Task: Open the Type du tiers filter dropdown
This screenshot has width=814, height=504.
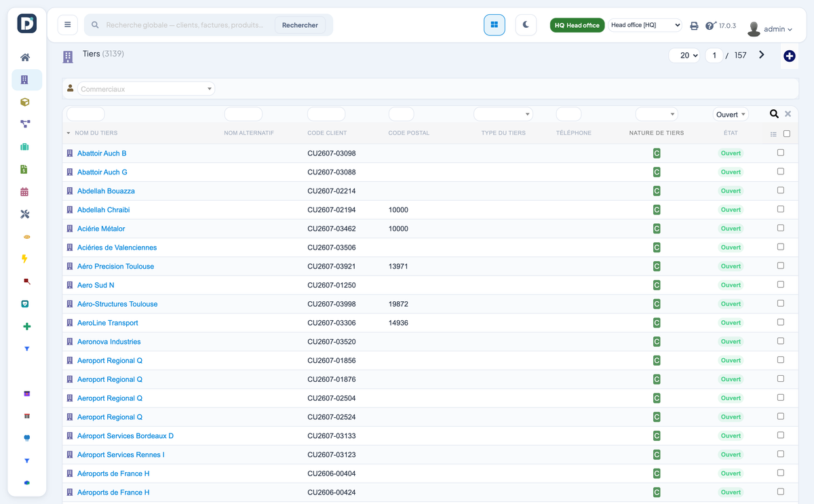Action: pos(503,114)
